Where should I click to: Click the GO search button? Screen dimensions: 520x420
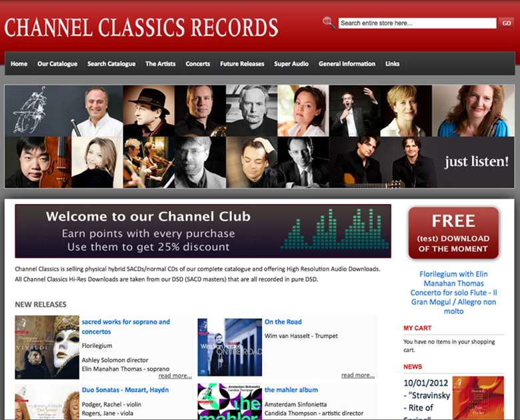coord(507,23)
